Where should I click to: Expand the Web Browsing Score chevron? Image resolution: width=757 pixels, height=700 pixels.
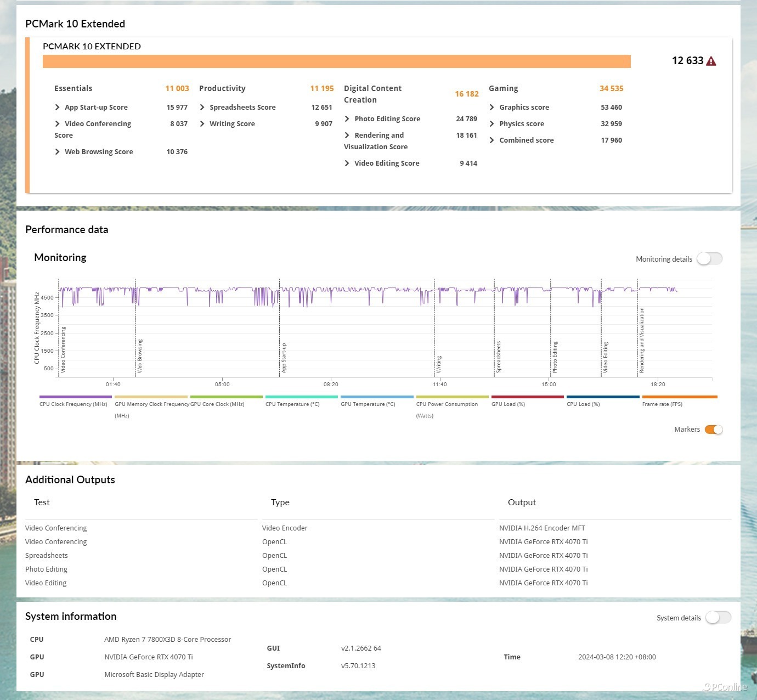point(58,152)
